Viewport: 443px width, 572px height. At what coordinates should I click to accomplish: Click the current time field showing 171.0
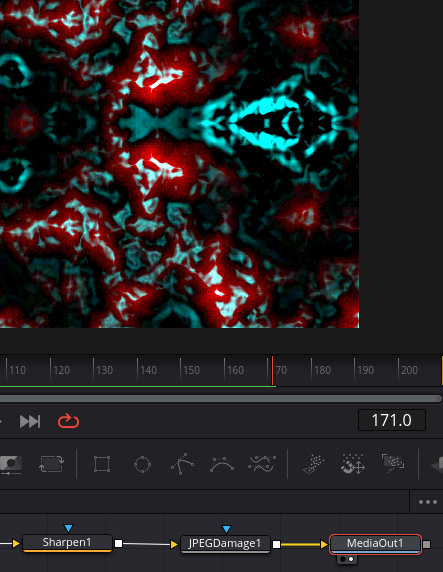pyautogui.click(x=392, y=420)
